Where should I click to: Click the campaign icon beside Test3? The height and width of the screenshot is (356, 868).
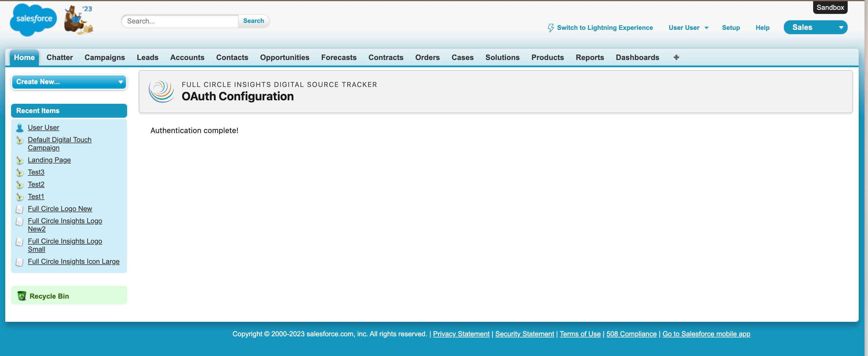pos(19,172)
